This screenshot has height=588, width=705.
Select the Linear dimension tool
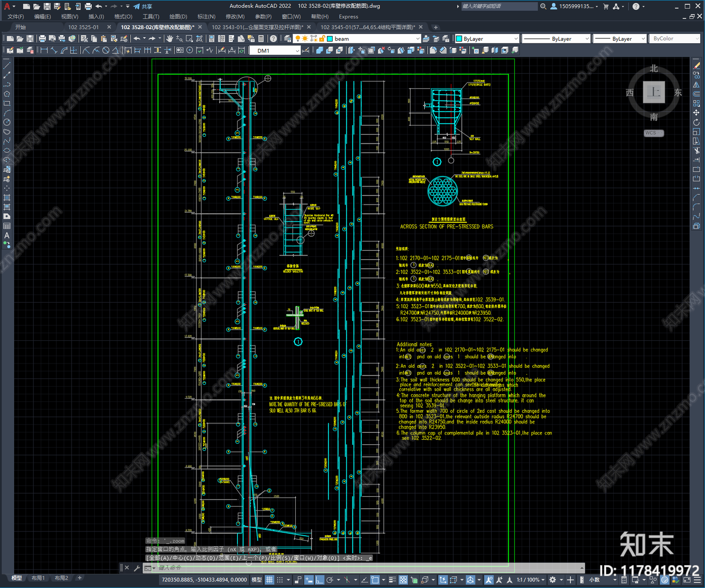point(44,50)
